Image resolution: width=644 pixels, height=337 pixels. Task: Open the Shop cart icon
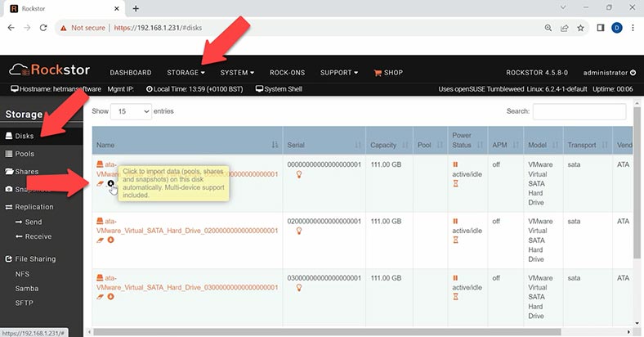point(378,73)
